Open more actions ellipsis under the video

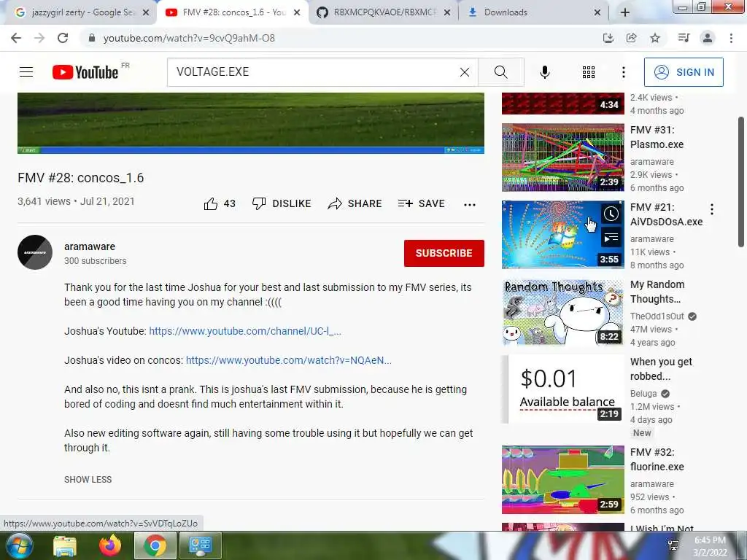[470, 204]
